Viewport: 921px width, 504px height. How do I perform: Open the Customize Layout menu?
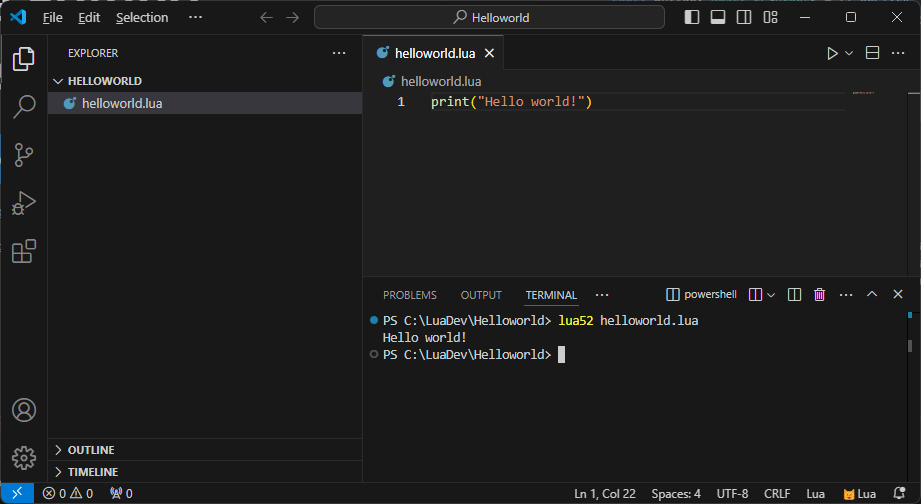(770, 18)
